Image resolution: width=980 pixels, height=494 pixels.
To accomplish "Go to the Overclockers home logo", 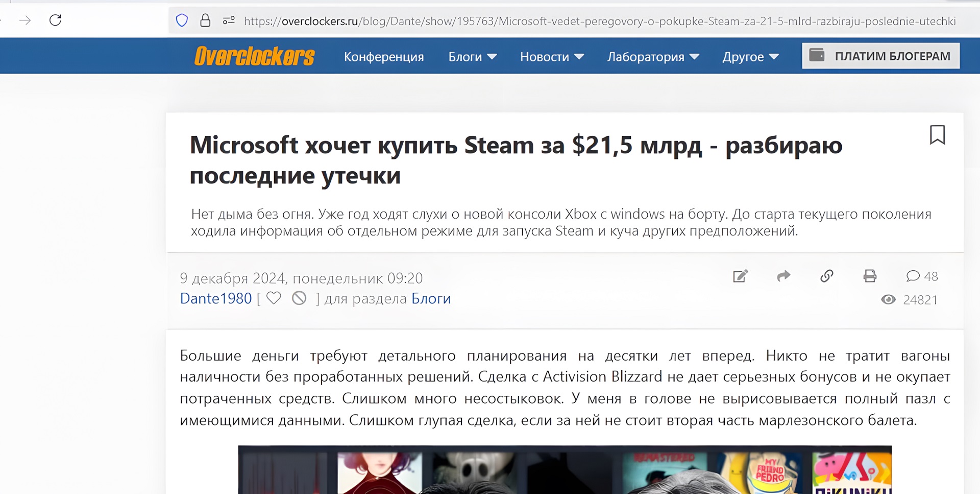I will click(x=255, y=56).
